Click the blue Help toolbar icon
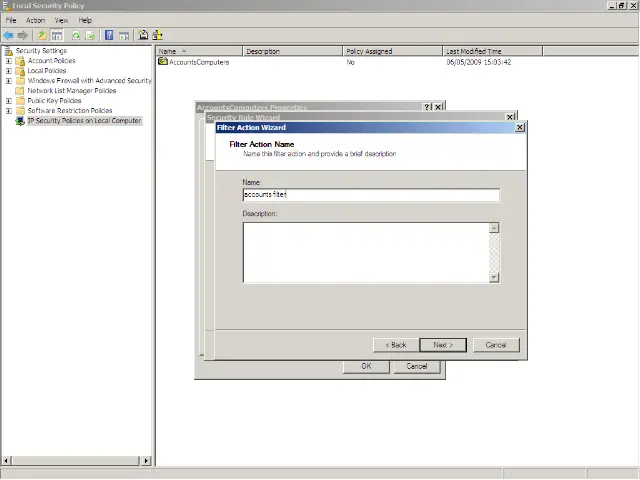The width and height of the screenshot is (640, 480). pos(108,35)
